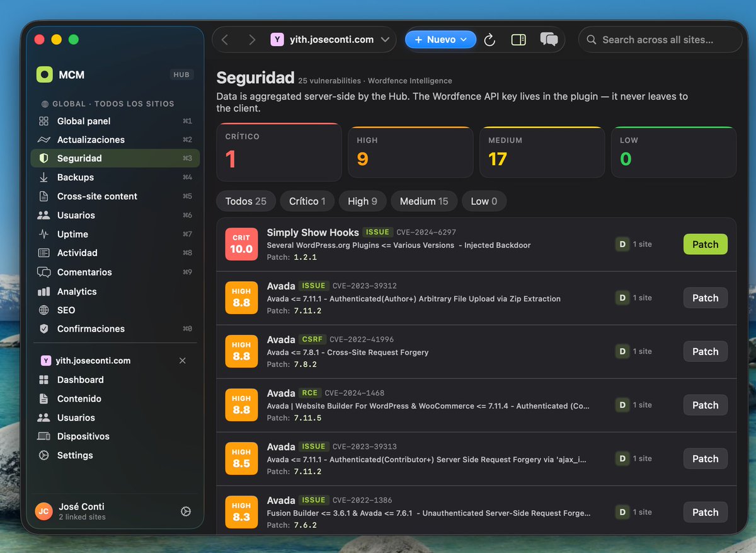Click the CRIT 10.0 severity badge
Viewport: 756px width, 553px height.
tap(241, 244)
